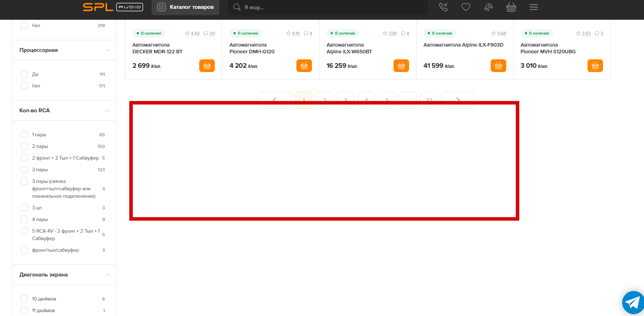Open the SPL Audio home logo
The image size is (644, 316).
click(x=113, y=7)
